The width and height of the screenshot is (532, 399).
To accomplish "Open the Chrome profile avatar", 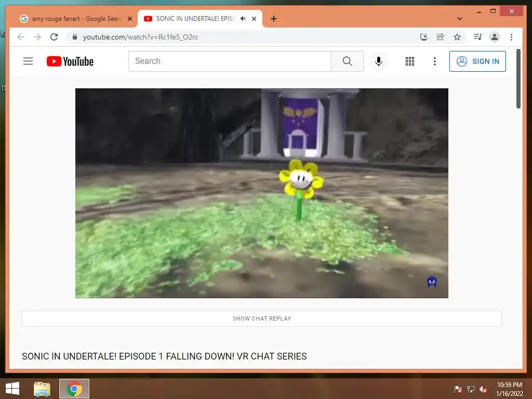I will click(495, 37).
